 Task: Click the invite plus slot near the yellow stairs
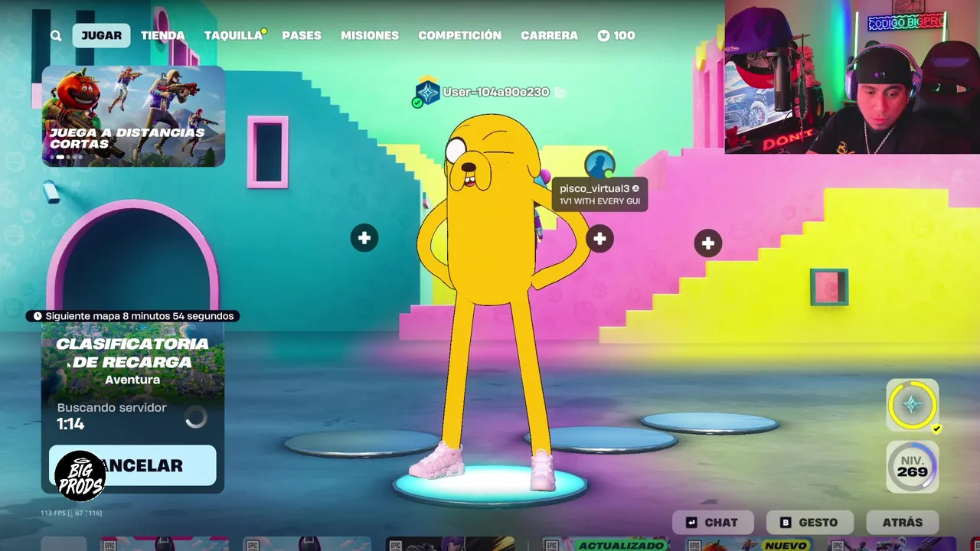point(708,243)
